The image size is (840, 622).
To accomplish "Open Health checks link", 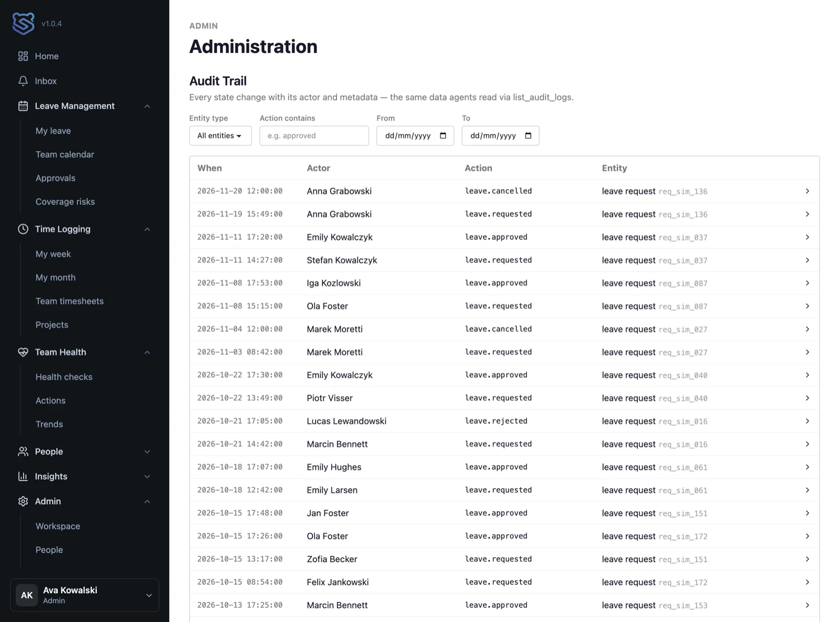I will tap(64, 377).
